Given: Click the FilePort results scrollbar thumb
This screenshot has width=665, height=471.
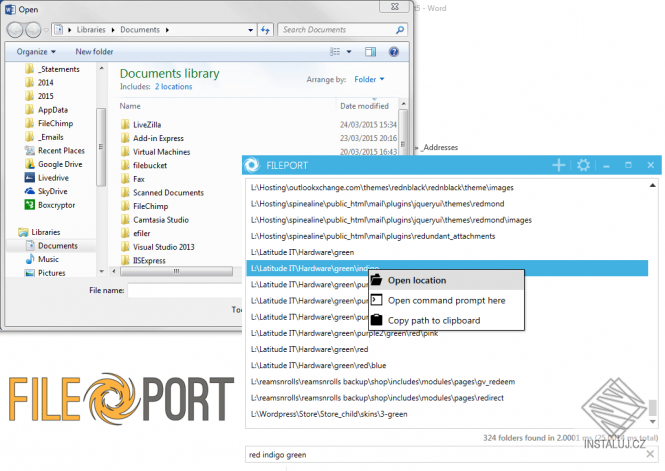Looking at the screenshot, I should click(652, 407).
